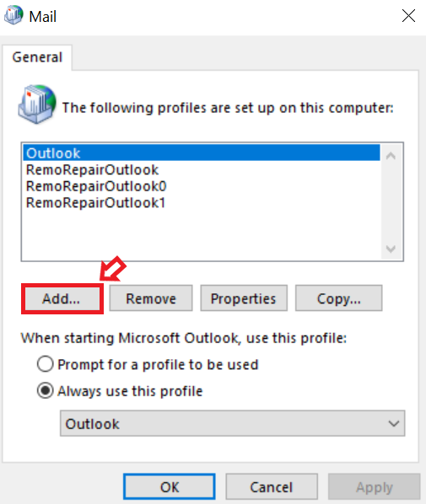Select the RemoRepairOutlook1 profile
This screenshot has width=426, height=504.
pos(95,203)
